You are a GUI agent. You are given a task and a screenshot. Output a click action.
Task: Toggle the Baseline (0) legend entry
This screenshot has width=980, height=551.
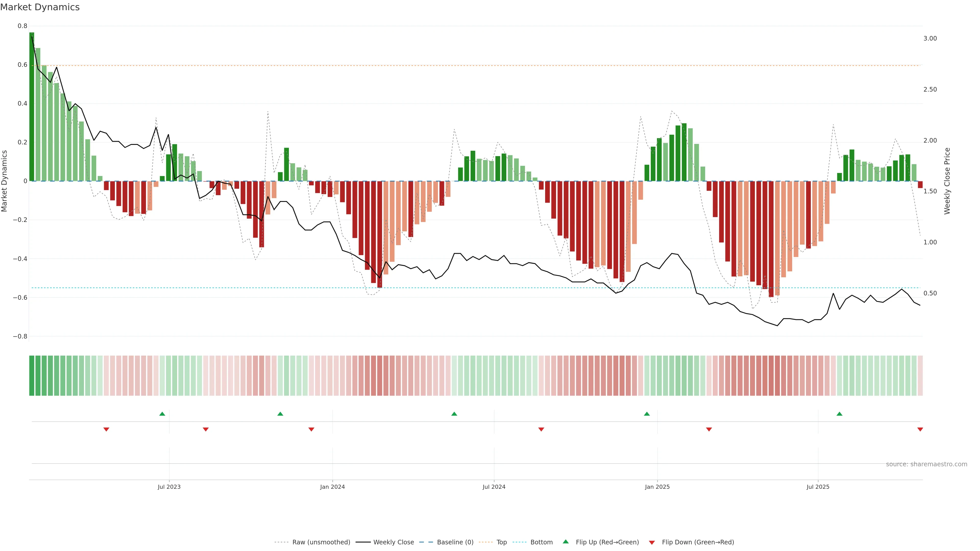tap(455, 542)
